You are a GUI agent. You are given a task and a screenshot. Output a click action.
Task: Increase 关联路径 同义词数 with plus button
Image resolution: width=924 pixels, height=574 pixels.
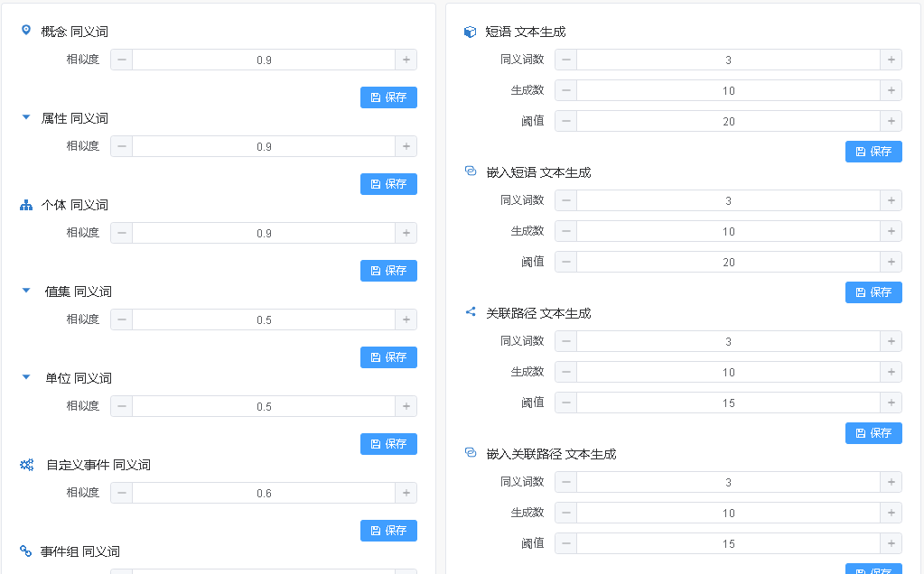tap(891, 340)
